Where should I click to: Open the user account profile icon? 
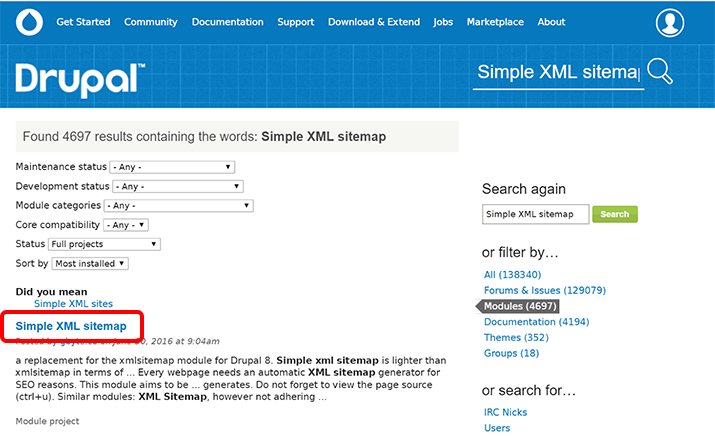[670, 22]
